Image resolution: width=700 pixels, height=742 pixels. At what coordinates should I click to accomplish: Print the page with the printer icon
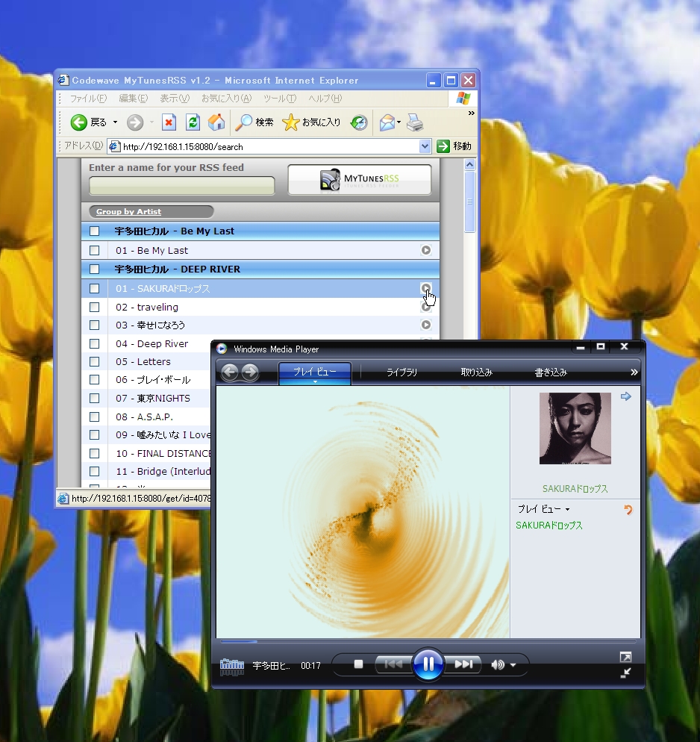[415, 122]
